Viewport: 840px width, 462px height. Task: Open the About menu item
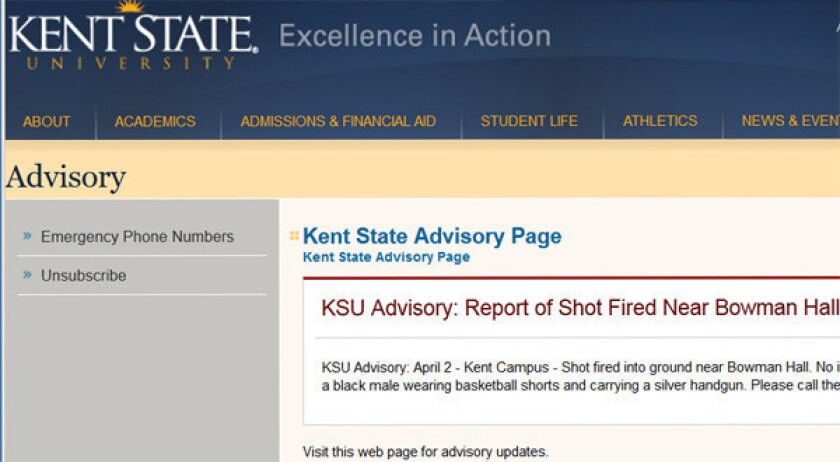pos(47,121)
